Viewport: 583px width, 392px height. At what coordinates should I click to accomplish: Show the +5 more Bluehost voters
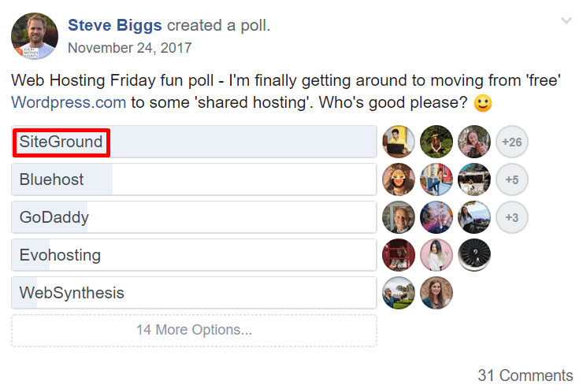coord(512,179)
